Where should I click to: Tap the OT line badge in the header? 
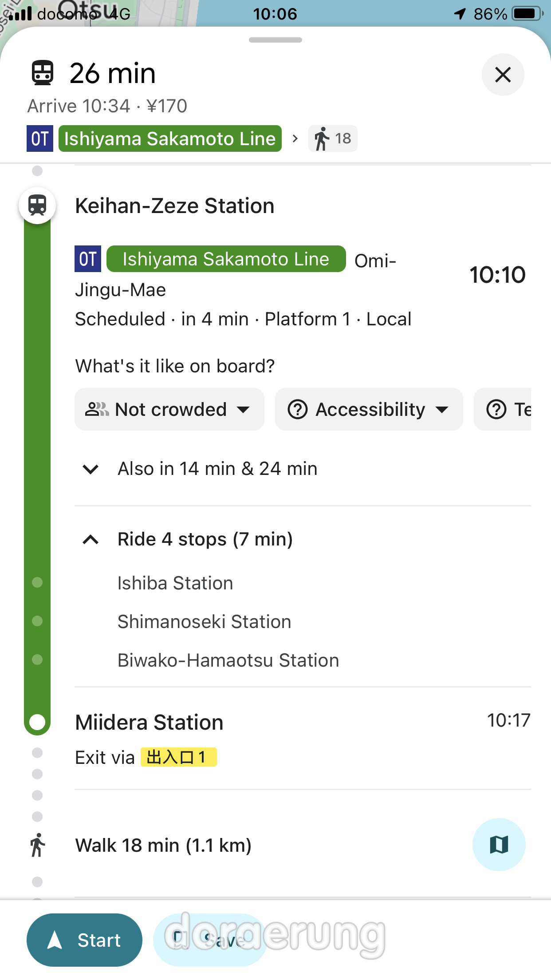click(40, 138)
